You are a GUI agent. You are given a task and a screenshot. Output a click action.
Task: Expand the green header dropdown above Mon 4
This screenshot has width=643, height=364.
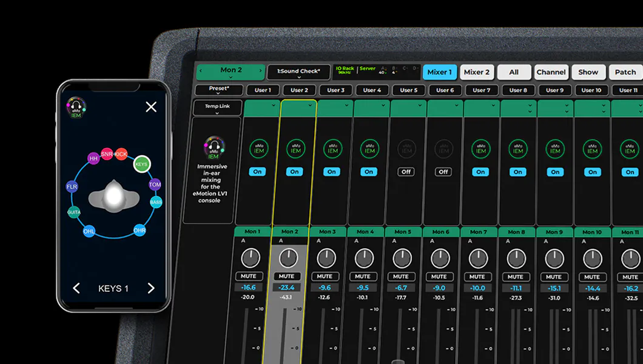383,106
